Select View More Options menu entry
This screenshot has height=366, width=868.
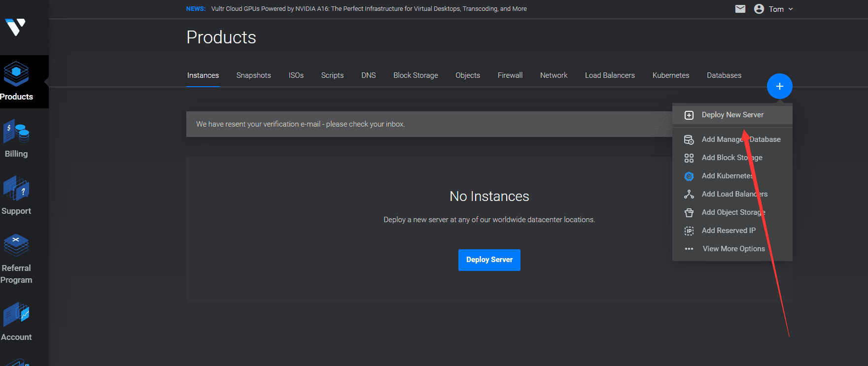[732, 249]
